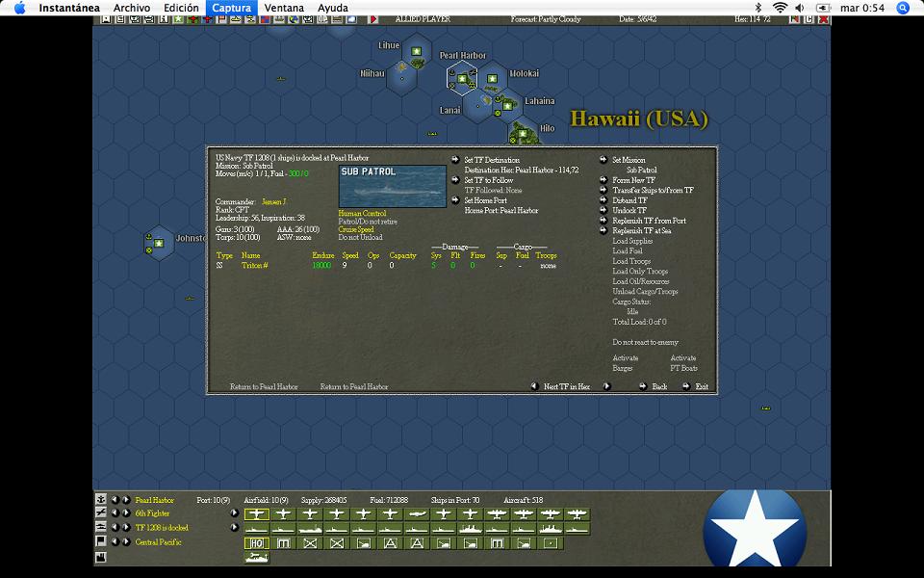The height and width of the screenshot is (578, 924).
Task: Select the aircraft icon left of 6th Fighter
Action: 101,513
